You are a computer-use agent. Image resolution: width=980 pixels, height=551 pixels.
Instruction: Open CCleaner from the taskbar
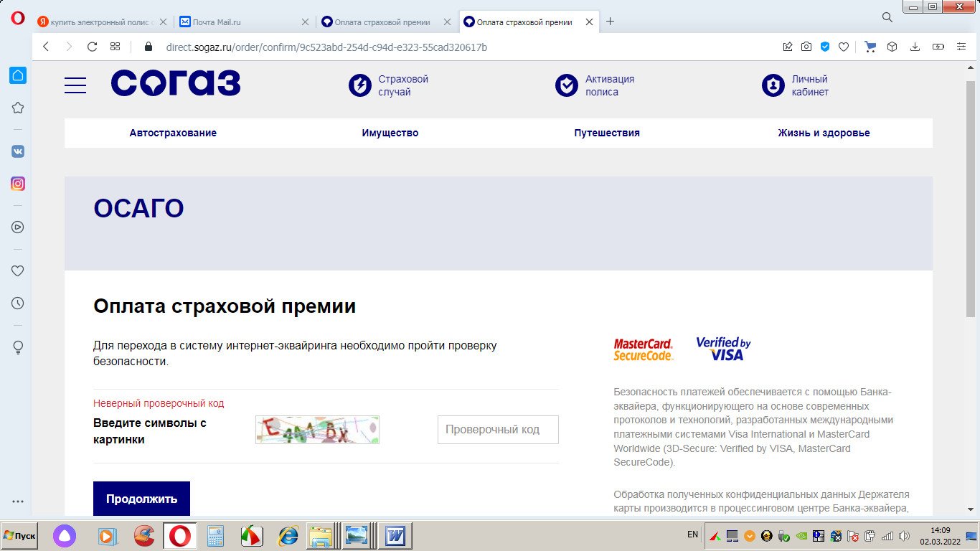(x=144, y=536)
